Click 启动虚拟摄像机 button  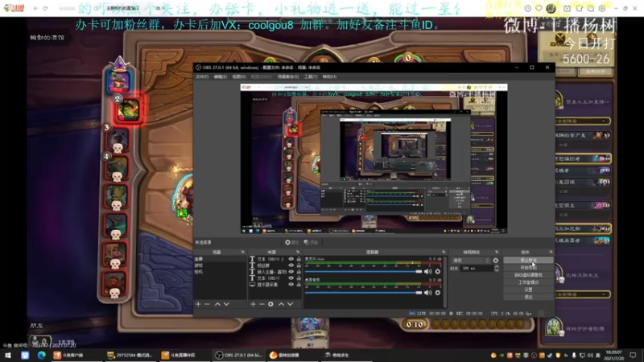pos(528,275)
